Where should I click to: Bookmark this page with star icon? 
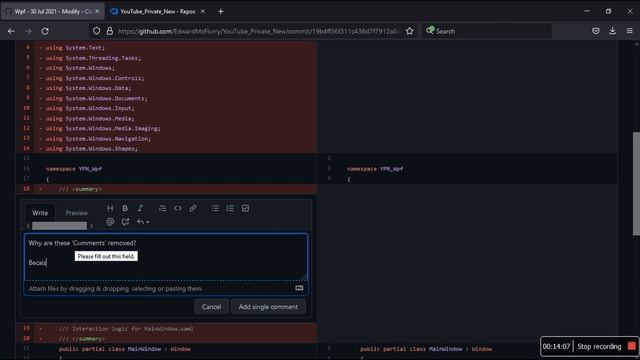click(409, 31)
